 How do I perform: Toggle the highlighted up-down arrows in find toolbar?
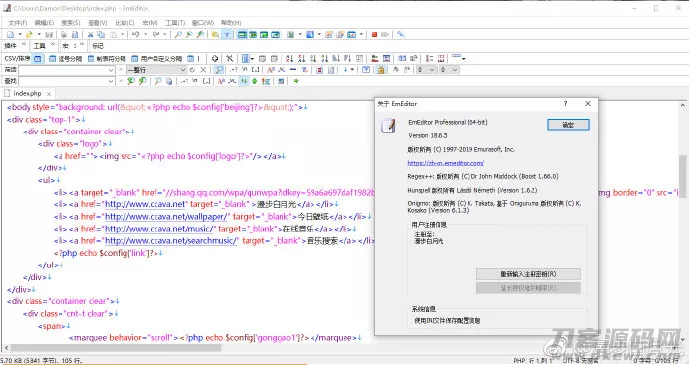(245, 81)
